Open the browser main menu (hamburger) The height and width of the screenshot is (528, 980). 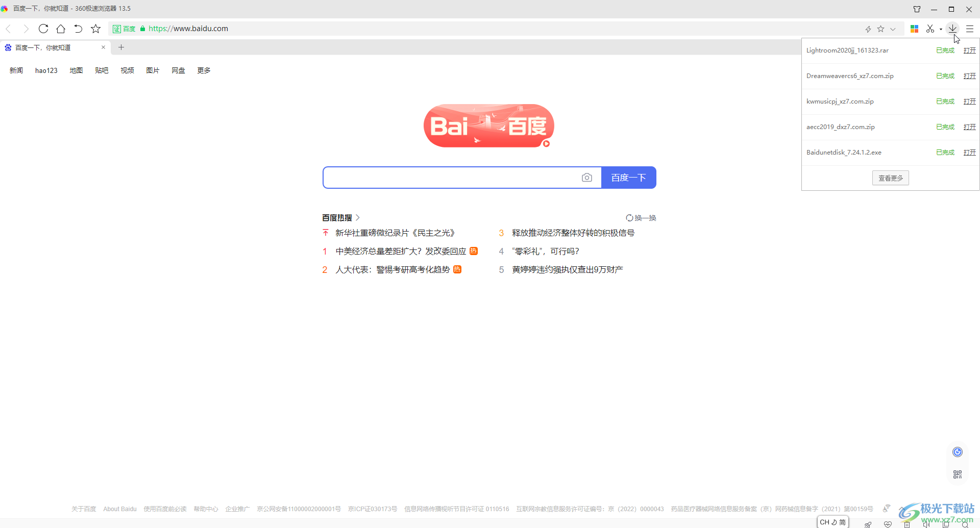click(970, 29)
